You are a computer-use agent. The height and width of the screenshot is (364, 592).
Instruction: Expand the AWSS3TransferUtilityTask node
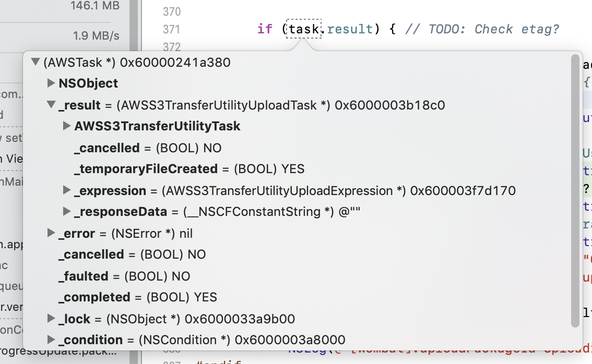coord(67,126)
